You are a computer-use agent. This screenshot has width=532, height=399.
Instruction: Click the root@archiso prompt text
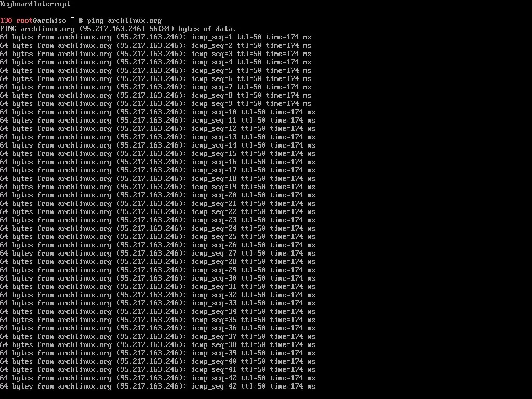[x=42, y=21]
